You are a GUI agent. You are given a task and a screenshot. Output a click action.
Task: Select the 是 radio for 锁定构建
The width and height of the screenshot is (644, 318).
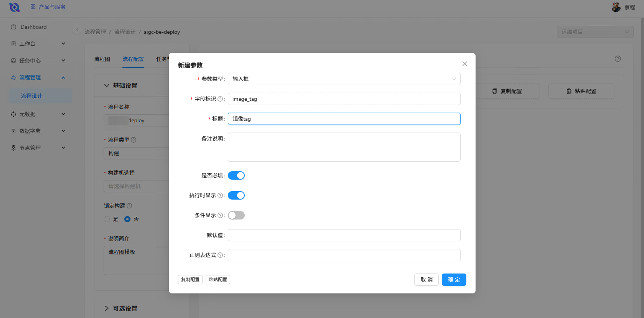click(107, 219)
